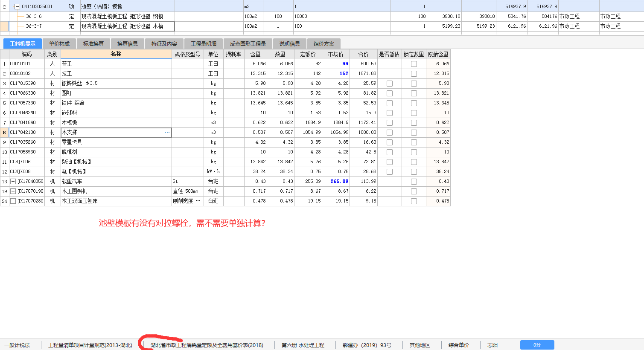Image resolution: width=644 pixels, height=350 pixels.
Task: Open the ellipsis button in 木支撑 cell
Action: point(167,133)
